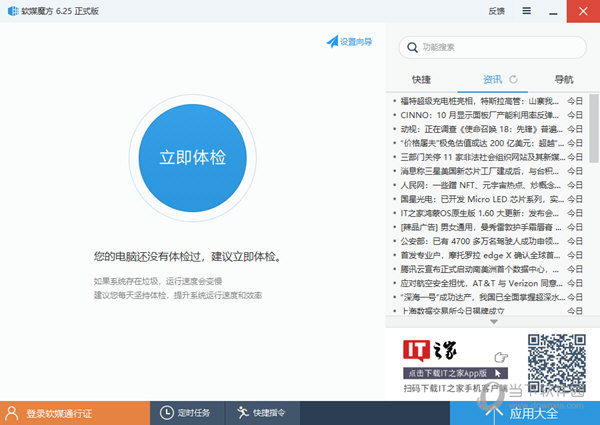Open news item 国星光电: 已开发 Micro LED
The width and height of the screenshot is (600, 425).
(x=488, y=199)
